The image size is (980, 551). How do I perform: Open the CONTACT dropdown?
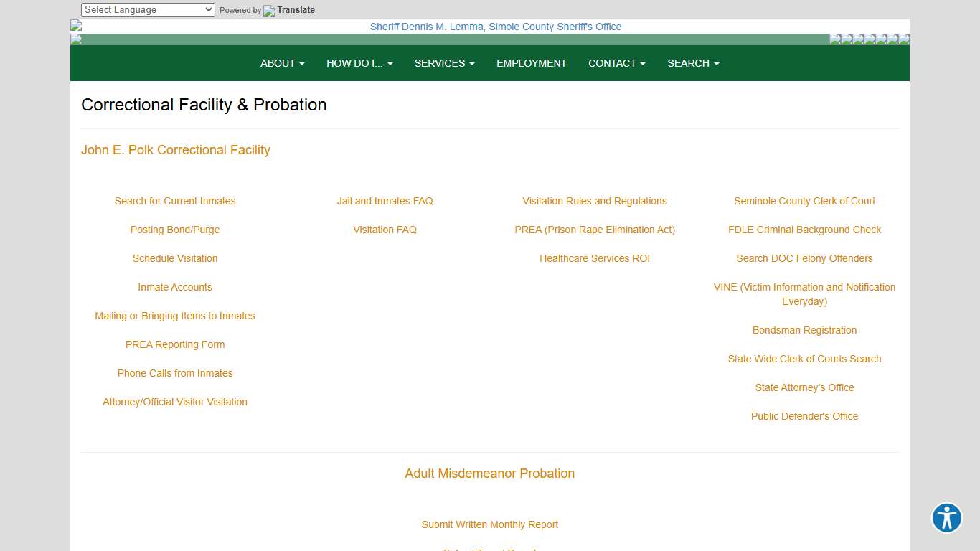616,63
